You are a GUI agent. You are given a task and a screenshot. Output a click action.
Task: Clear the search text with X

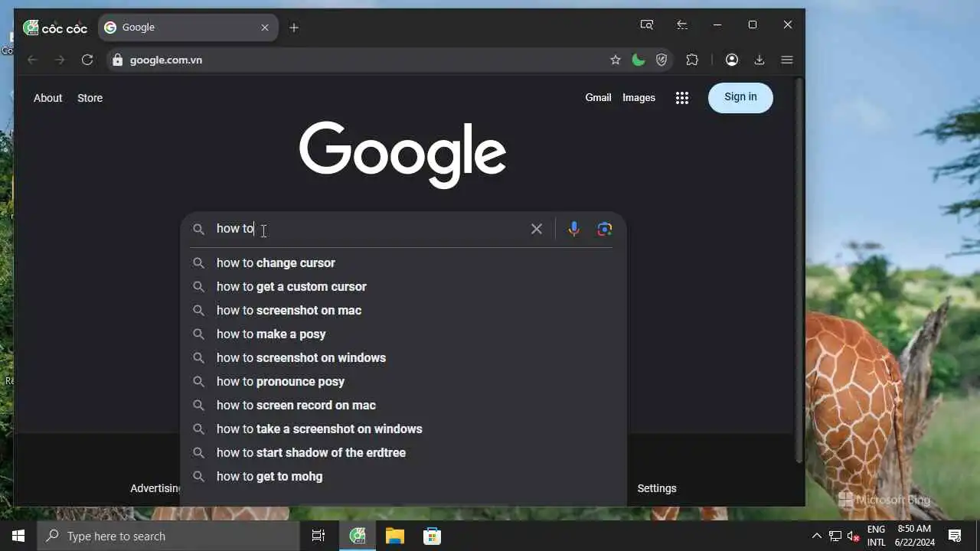pyautogui.click(x=537, y=229)
